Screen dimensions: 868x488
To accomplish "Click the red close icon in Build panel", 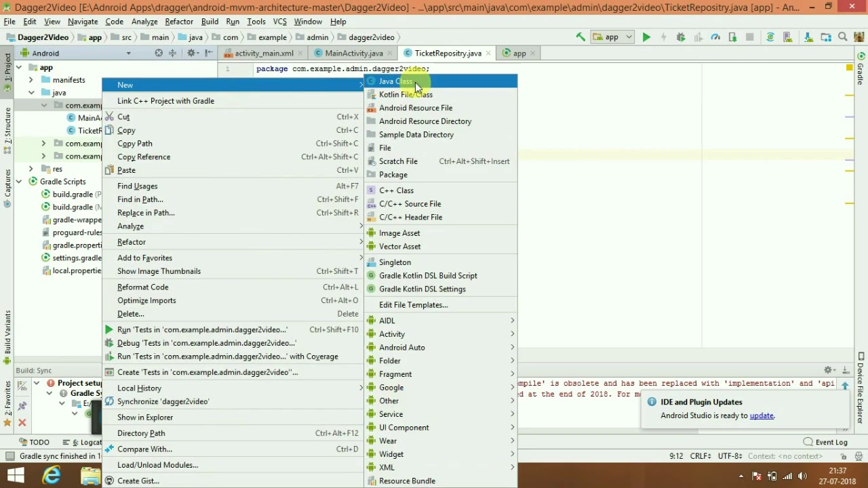I will pos(22,423).
